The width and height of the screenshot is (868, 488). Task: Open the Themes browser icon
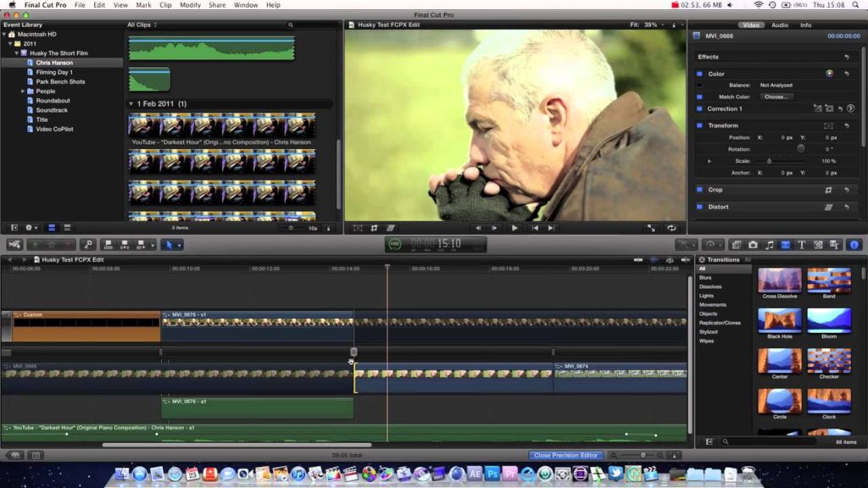[834, 245]
